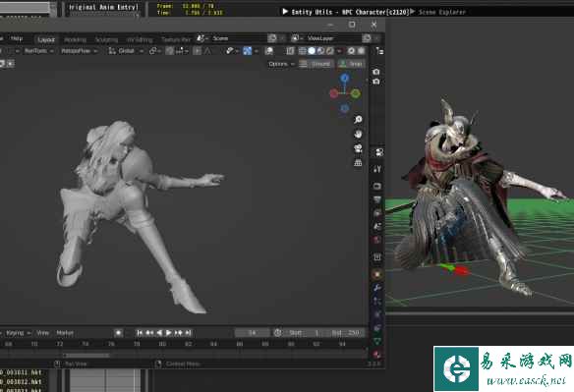The width and height of the screenshot is (574, 392).
Task: Open the Help menu in Blender
Action: (x=17, y=38)
